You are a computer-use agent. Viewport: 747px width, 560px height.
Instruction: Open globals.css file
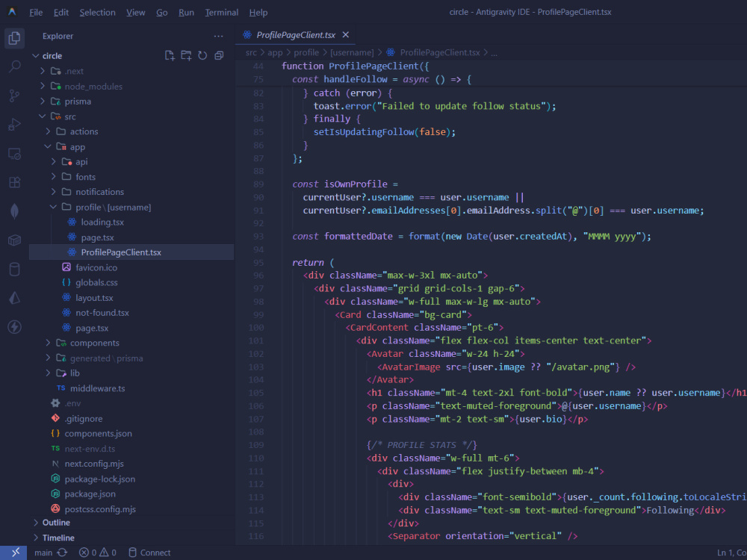click(131, 282)
